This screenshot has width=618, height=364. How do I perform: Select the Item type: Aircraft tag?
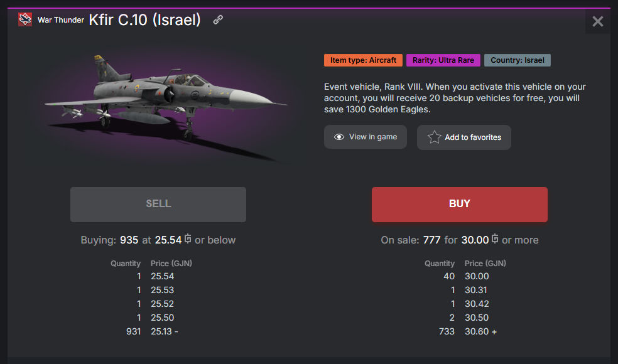[363, 60]
